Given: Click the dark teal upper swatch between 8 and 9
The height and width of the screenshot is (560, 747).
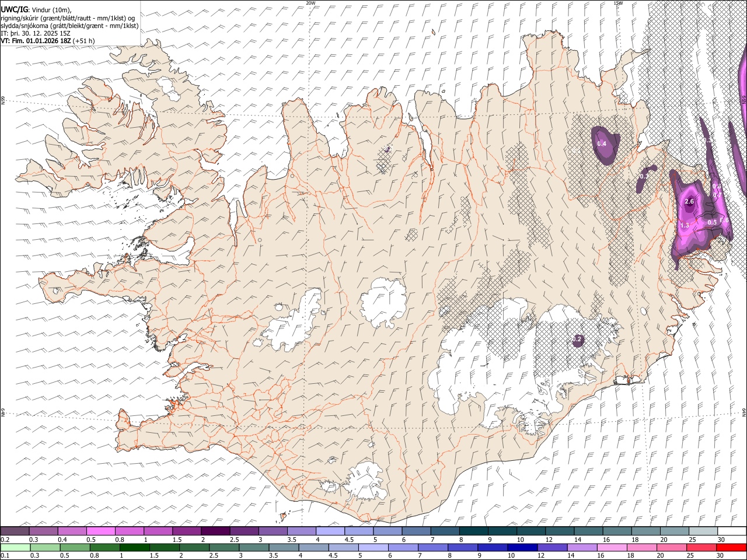Looking at the screenshot, I should [x=473, y=531].
